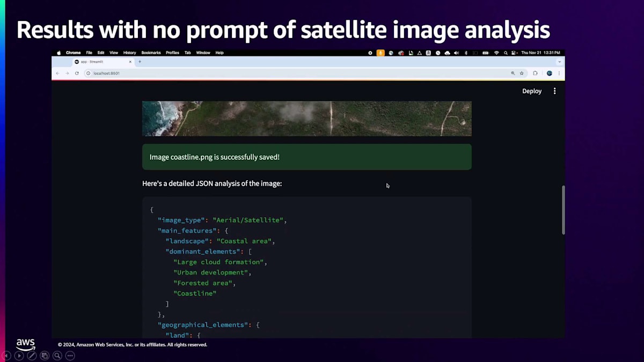Open the see all slides icon
This screenshot has width=644, height=362.
(x=45, y=356)
